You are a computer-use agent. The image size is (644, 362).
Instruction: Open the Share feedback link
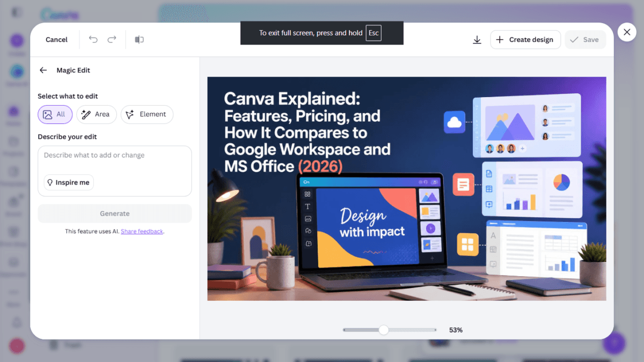click(142, 232)
